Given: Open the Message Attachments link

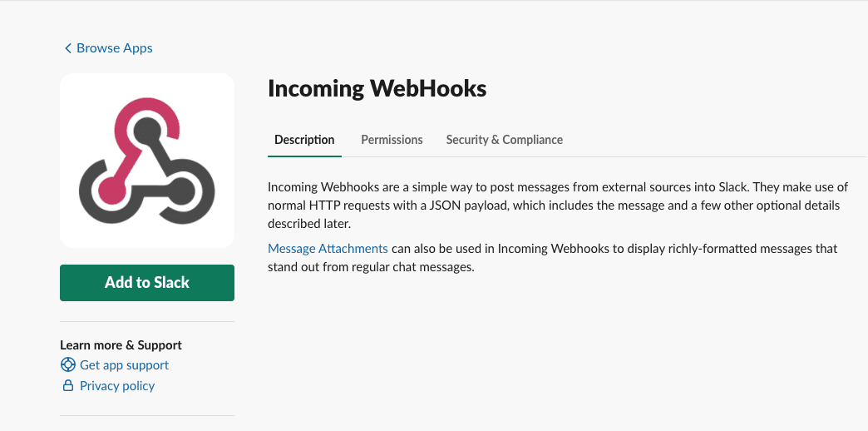Looking at the screenshot, I should [x=328, y=249].
